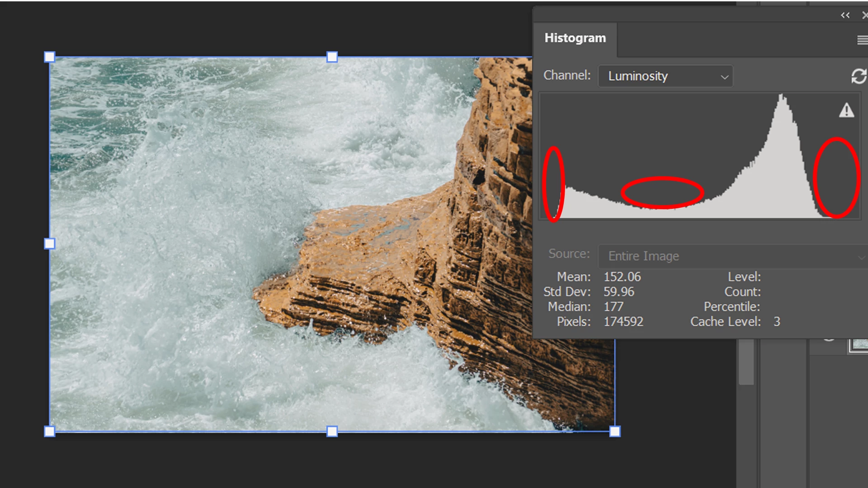Click the top-center transform handle
Screen dimensions: 868x488
332,57
